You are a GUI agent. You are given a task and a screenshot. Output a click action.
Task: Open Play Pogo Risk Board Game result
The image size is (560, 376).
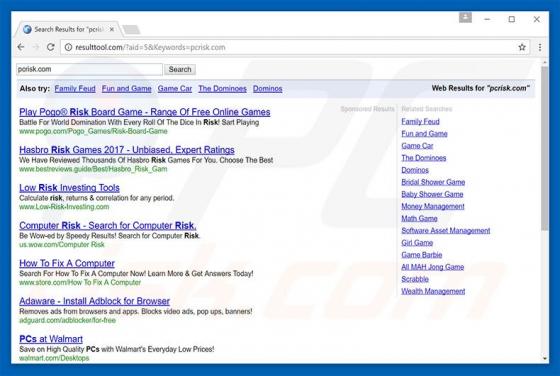(145, 112)
